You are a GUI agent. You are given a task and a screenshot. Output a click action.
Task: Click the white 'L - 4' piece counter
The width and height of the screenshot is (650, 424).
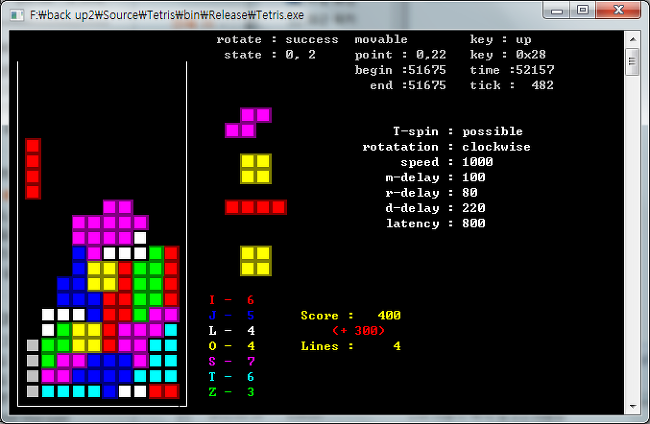tap(231, 331)
